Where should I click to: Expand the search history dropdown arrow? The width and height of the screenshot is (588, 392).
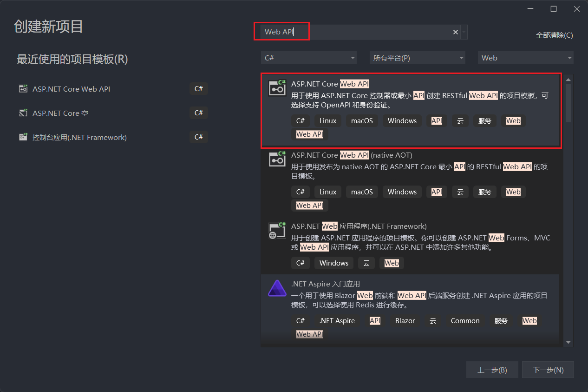point(464,32)
